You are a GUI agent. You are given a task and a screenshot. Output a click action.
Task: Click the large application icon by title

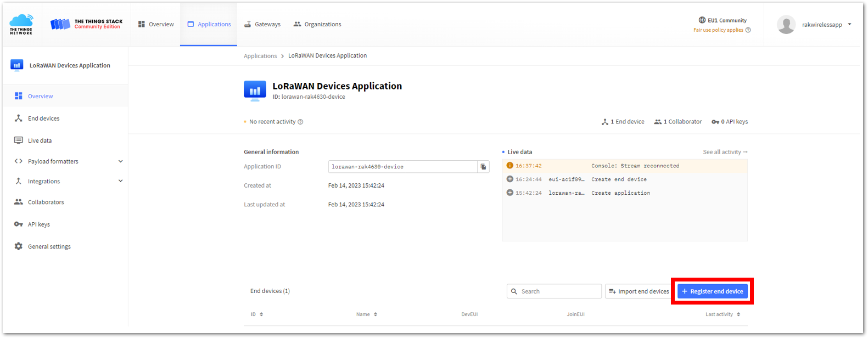click(255, 91)
